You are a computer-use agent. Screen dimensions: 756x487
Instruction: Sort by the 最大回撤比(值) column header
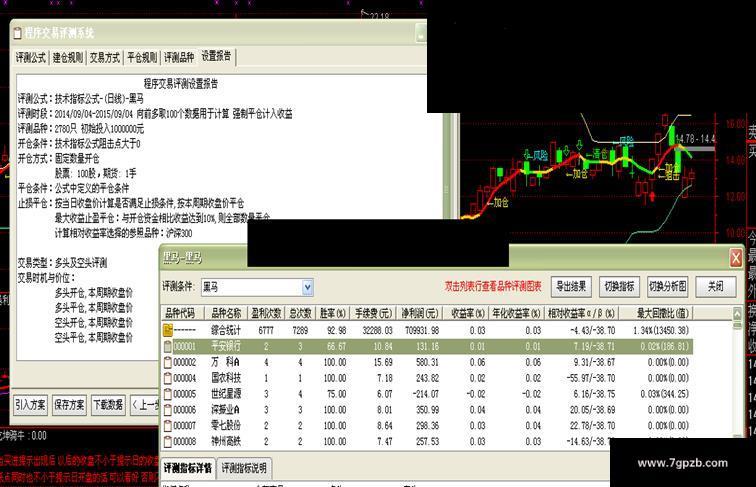(x=657, y=313)
